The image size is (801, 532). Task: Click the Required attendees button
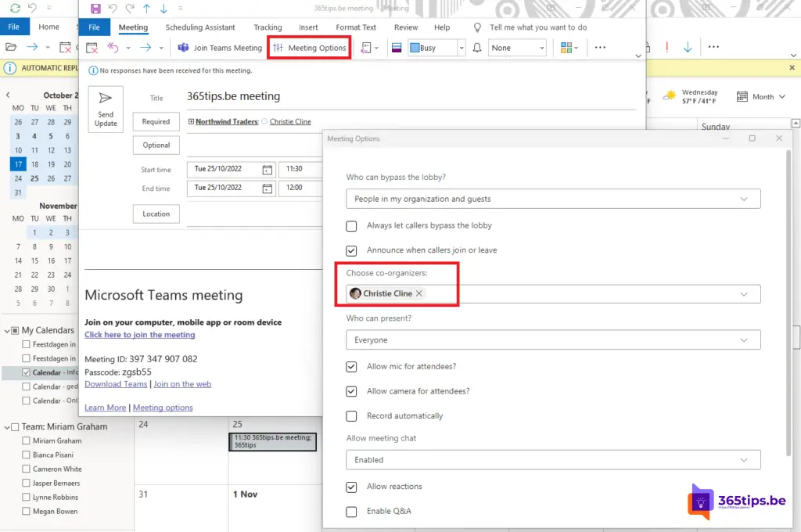tap(156, 121)
